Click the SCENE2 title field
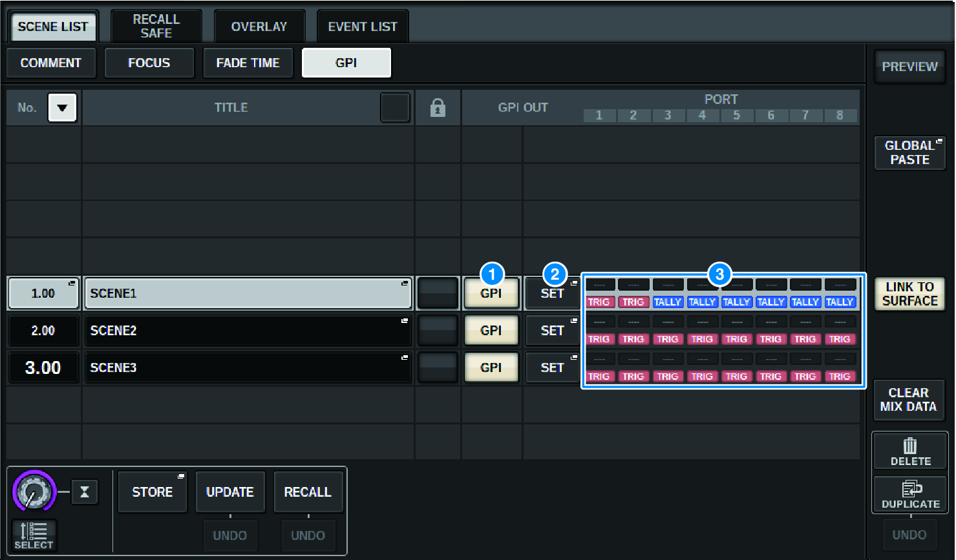The width and height of the screenshot is (956, 560). coord(248,331)
